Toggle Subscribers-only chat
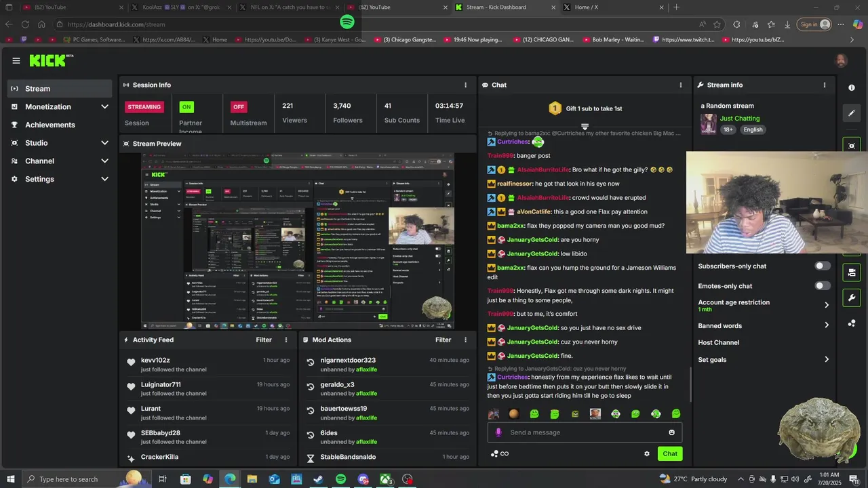 [822, 266]
